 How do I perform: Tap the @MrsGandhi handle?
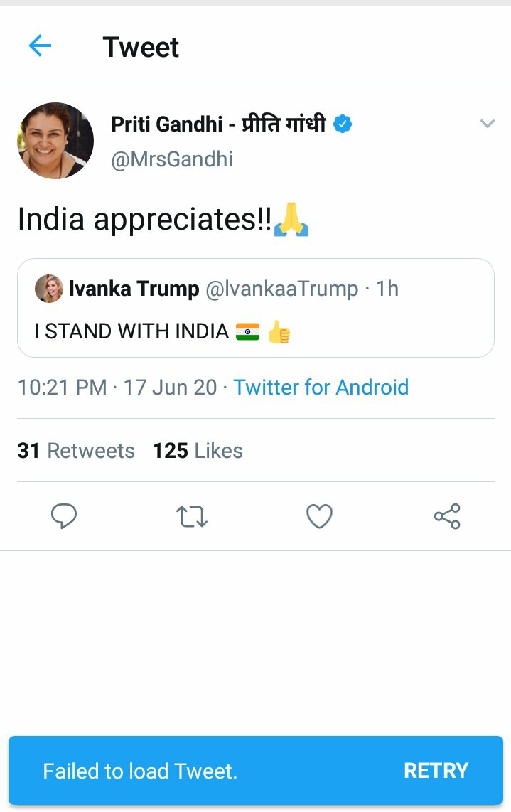click(172, 159)
